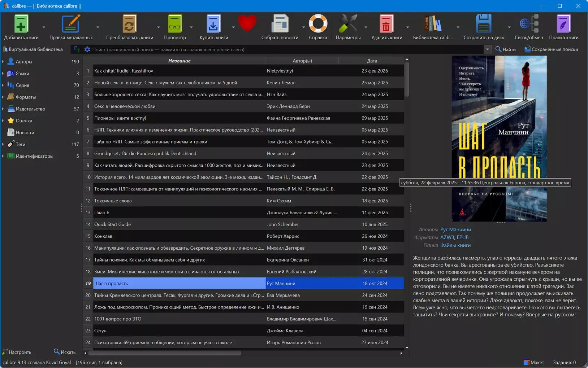This screenshot has width=588, height=368.
Task: Select the book 'Quick Start Guide'
Action: pyautogui.click(x=248, y=224)
